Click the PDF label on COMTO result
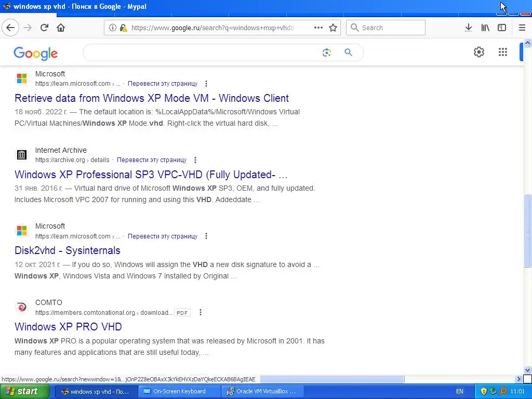Screen dimensions: 532x399 click(x=182, y=312)
